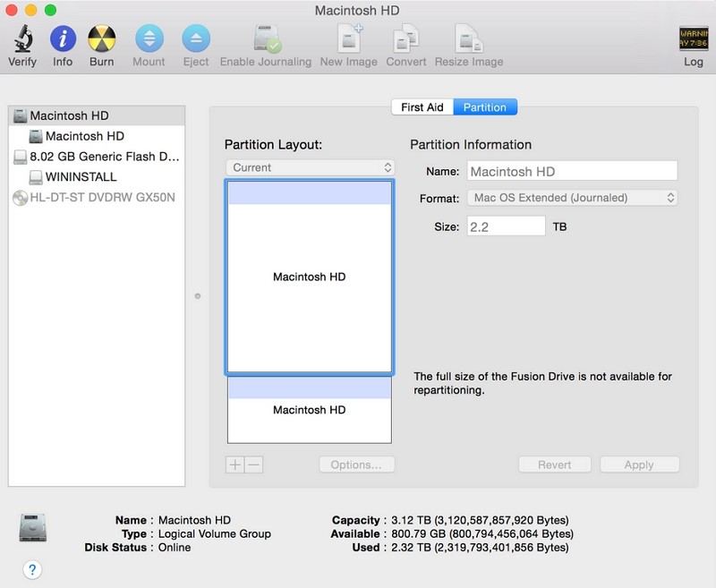716x588 pixels.
Task: Click the Logical Volume Group type text
Action: click(x=214, y=533)
